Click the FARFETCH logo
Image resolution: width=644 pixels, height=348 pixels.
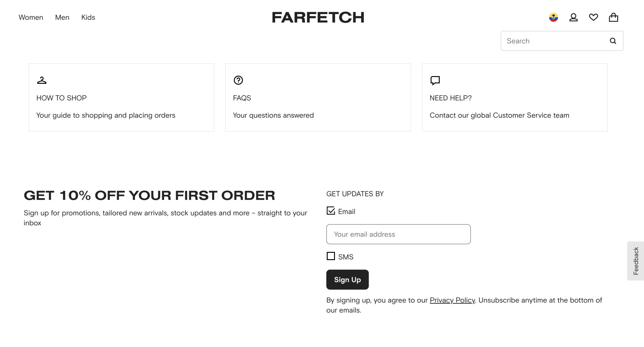318,17
